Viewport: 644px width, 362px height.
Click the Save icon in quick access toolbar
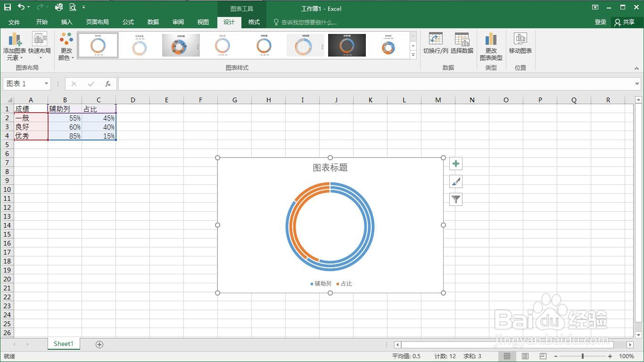tap(8, 7)
